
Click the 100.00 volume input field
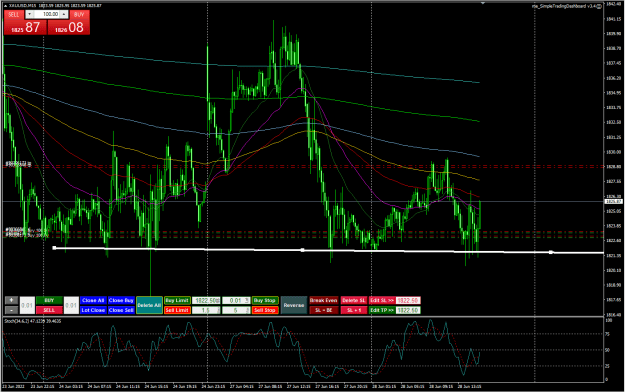47,14
